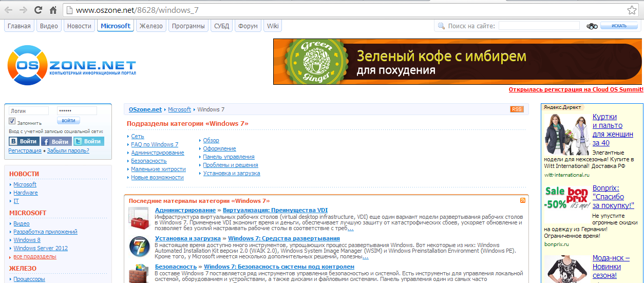Switch to the Microsoft tab
Viewport: 644px width, 283px height.
tap(116, 26)
